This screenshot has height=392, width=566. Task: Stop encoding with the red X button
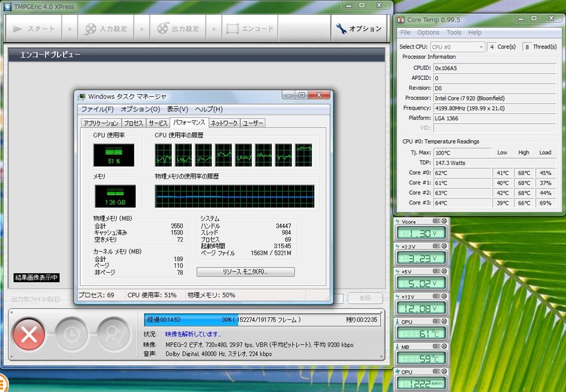pos(29,334)
